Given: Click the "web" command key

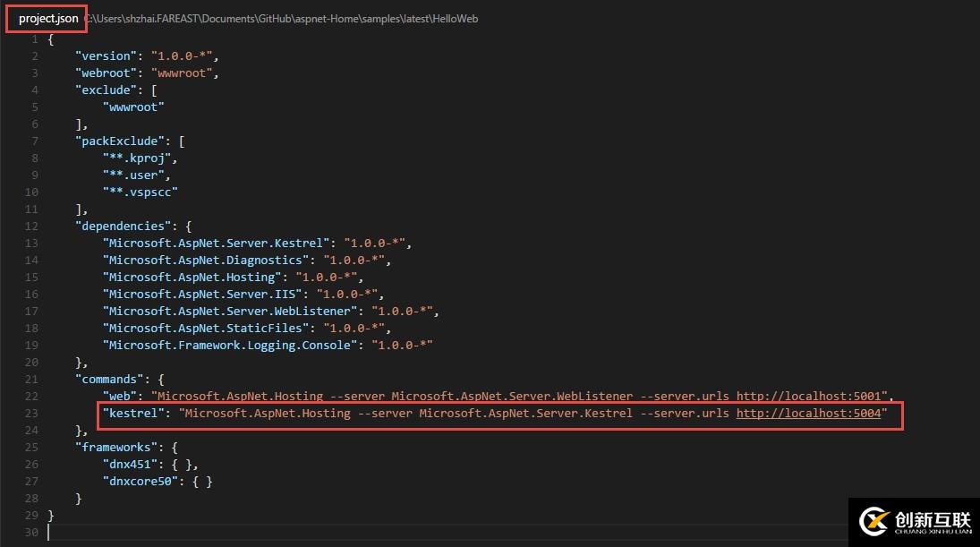Looking at the screenshot, I should pyautogui.click(x=119, y=397).
